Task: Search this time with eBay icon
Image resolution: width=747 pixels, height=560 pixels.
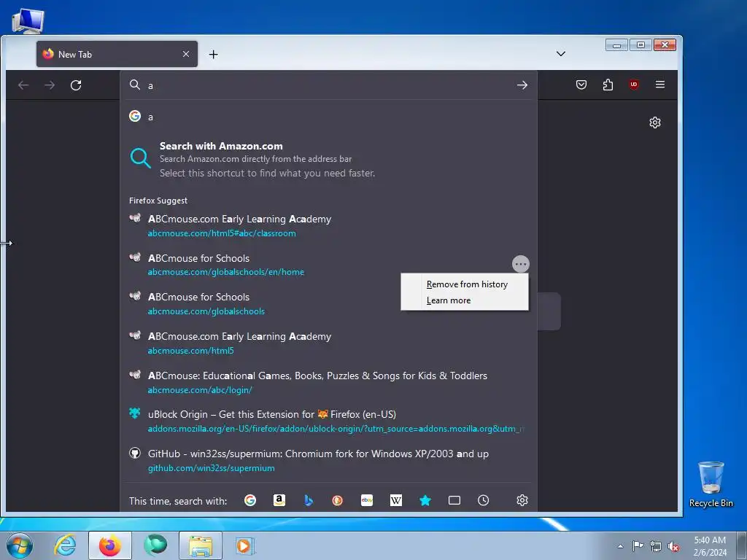Action: [367, 500]
